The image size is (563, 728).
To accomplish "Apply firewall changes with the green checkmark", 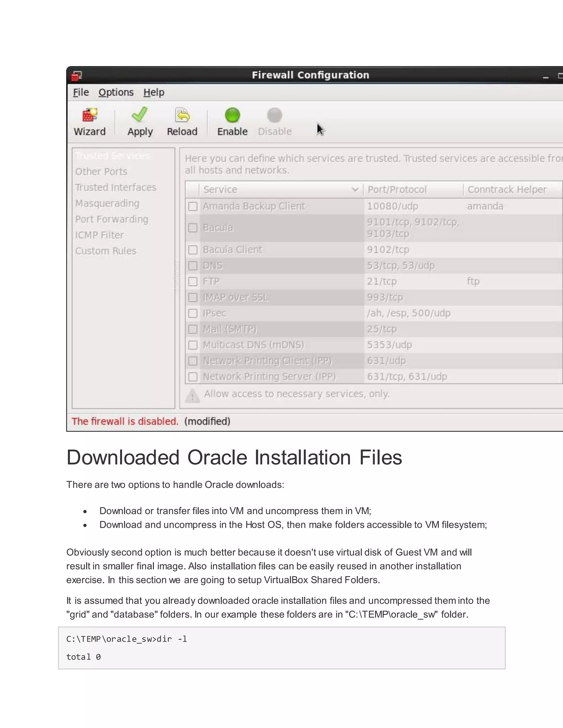I will pos(140,122).
